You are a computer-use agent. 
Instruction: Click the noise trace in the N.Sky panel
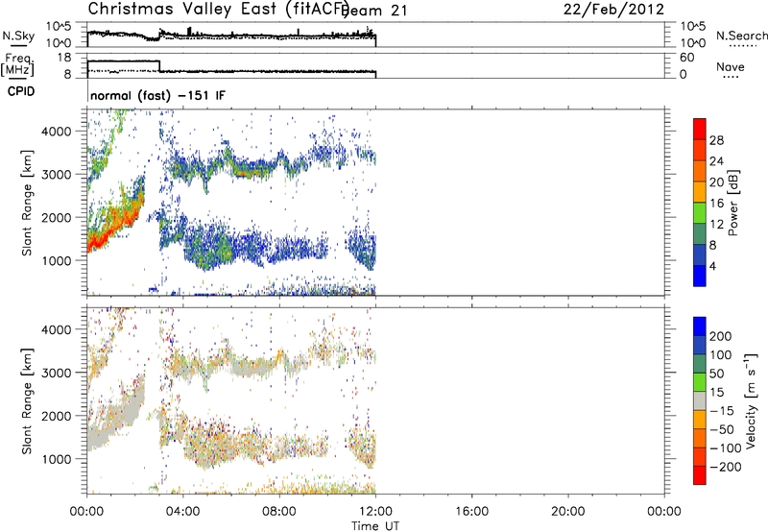tap(231, 36)
